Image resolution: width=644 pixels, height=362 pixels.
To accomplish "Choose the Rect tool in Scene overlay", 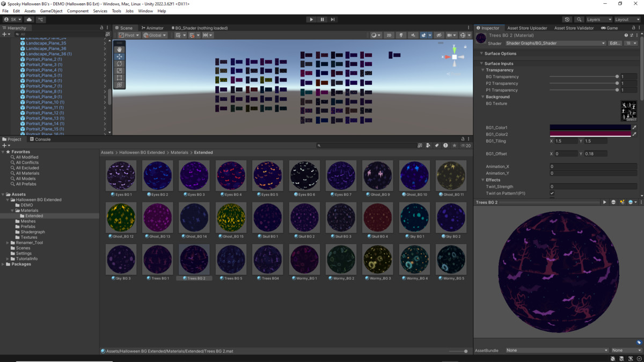I will pos(120,78).
